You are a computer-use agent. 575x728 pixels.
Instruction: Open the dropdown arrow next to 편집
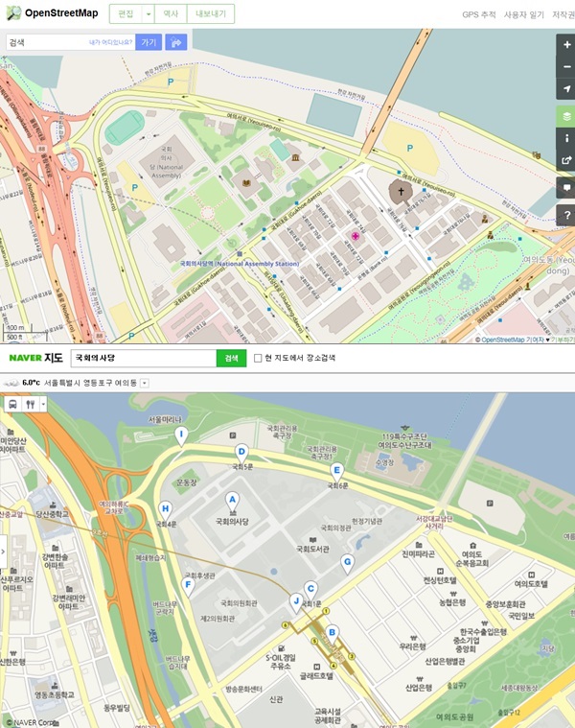[x=148, y=14]
